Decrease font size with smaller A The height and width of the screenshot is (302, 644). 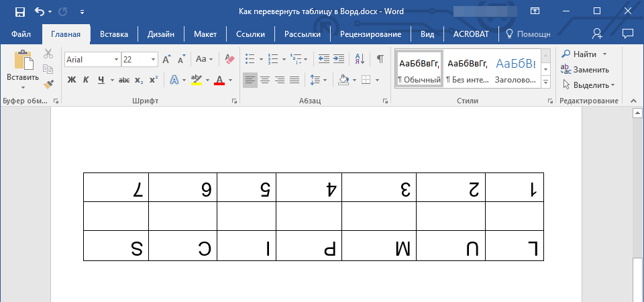[x=182, y=59]
